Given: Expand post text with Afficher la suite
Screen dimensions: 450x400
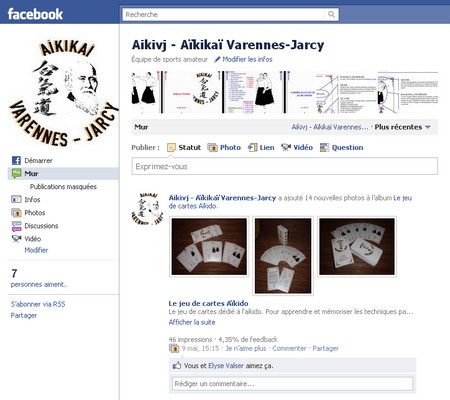Looking at the screenshot, I should (192, 322).
